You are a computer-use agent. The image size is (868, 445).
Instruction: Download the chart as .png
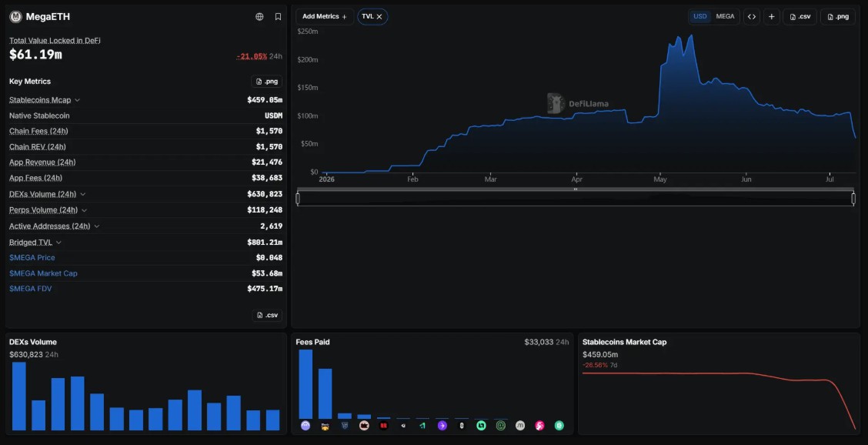[837, 17]
